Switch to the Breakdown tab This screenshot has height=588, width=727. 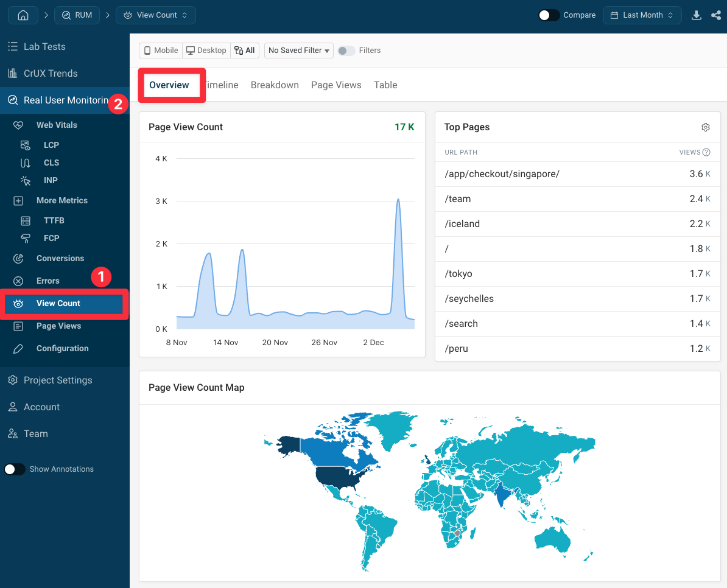[275, 85]
